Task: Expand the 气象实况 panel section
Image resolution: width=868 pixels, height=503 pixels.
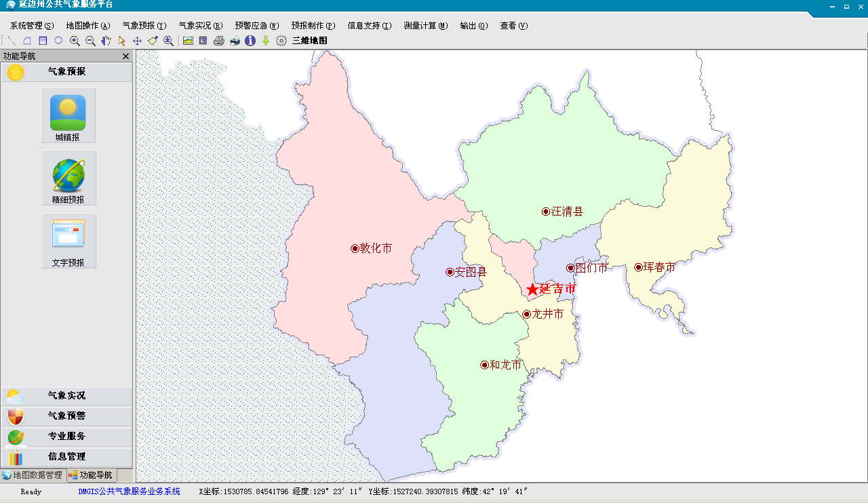Action: pyautogui.click(x=68, y=395)
